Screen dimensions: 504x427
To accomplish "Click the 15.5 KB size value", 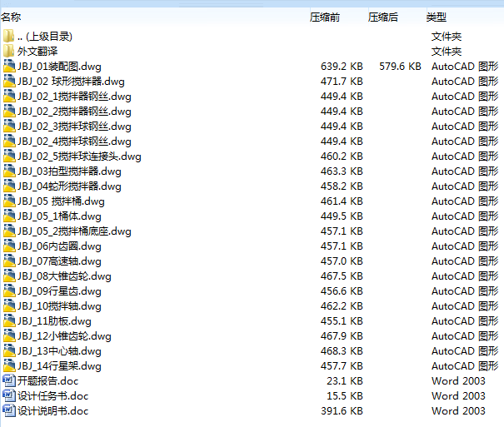I will tap(345, 396).
